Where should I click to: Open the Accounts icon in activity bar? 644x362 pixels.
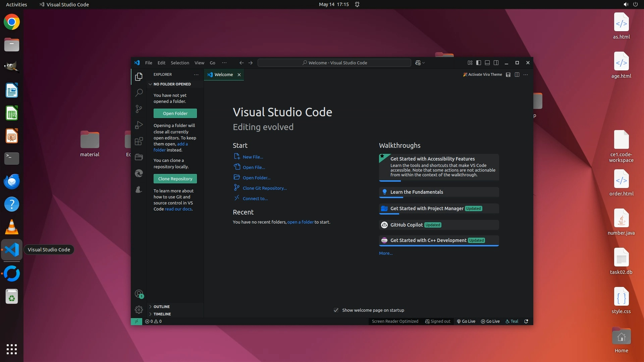tap(139, 294)
